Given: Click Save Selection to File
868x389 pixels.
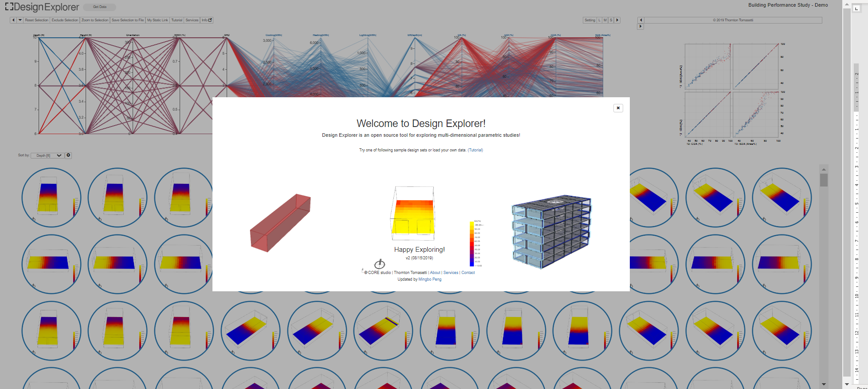Looking at the screenshot, I should 128,20.
